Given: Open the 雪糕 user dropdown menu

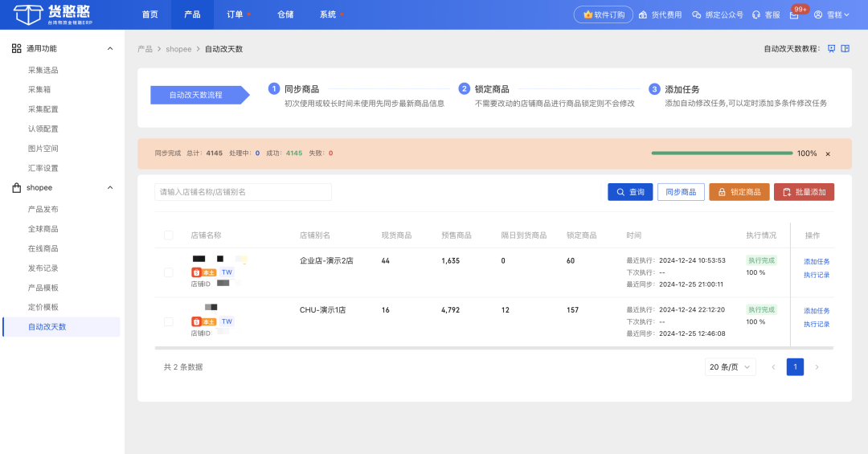Looking at the screenshot, I should [837, 15].
